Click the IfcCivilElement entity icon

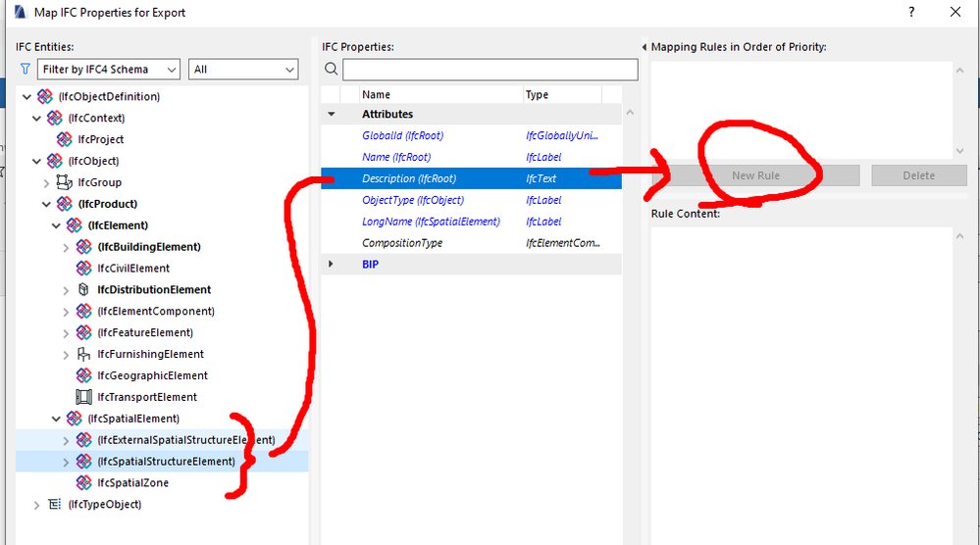83,268
